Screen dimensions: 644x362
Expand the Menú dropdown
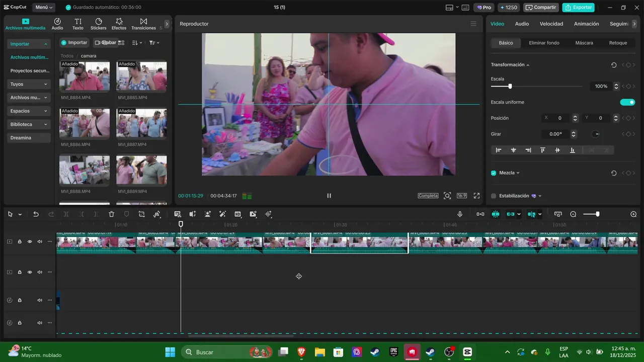coord(45,8)
